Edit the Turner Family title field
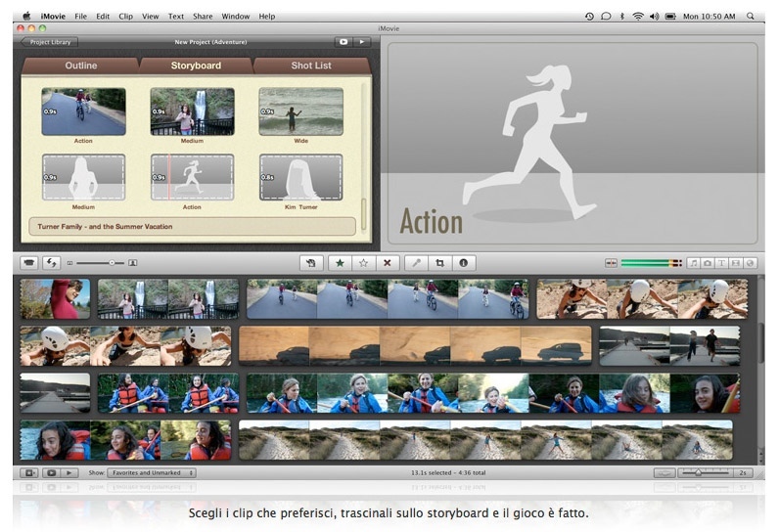This screenshot has width=779, height=532. coord(192,226)
